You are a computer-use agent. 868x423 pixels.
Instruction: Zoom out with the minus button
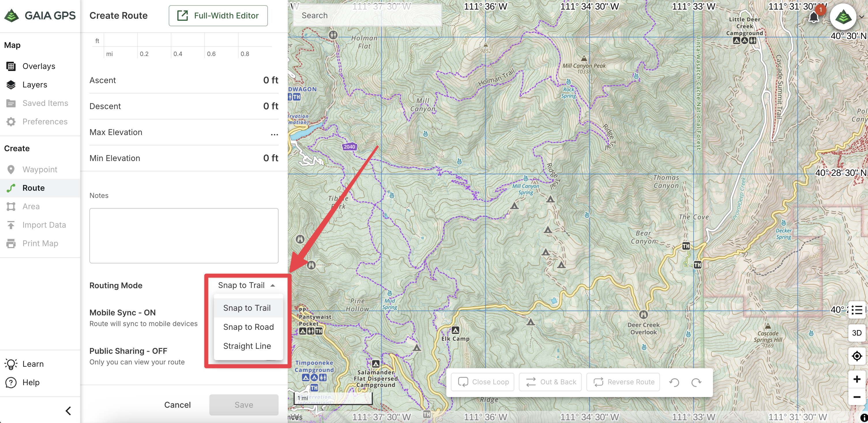pos(857,397)
